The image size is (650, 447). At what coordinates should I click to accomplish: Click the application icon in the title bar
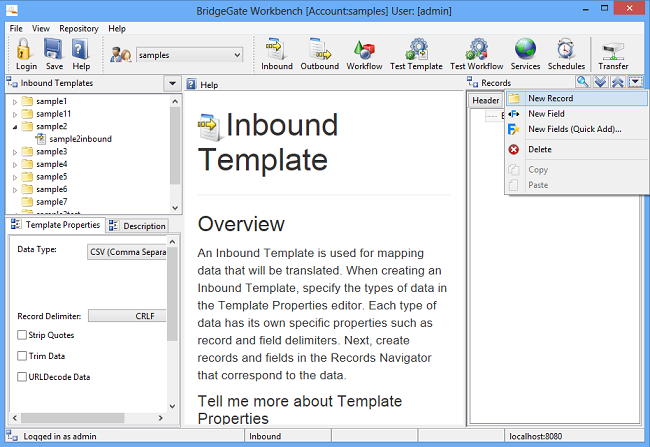(12, 10)
